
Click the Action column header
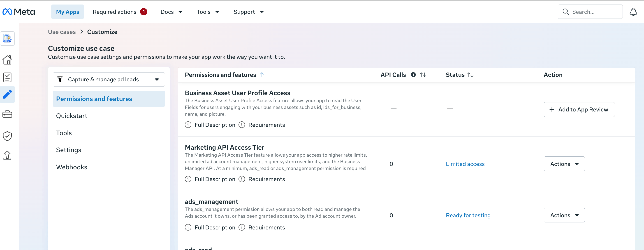tap(553, 75)
